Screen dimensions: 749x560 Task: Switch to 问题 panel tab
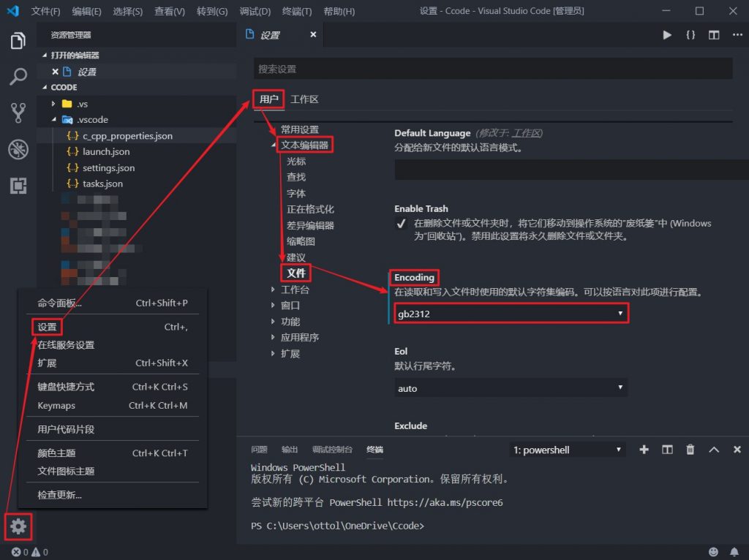click(x=259, y=449)
